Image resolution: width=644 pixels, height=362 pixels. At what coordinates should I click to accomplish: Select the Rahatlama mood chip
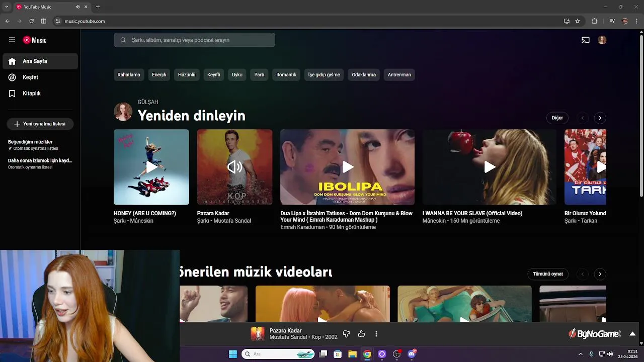(x=129, y=75)
